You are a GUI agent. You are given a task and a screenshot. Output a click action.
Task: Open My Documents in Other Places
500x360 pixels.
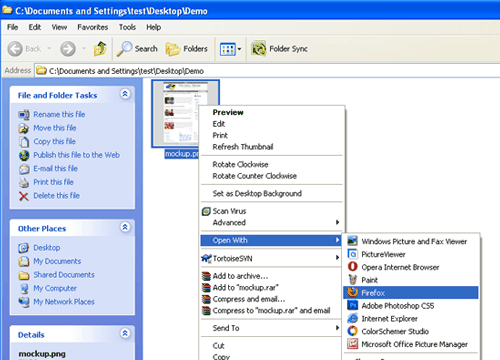click(x=57, y=261)
